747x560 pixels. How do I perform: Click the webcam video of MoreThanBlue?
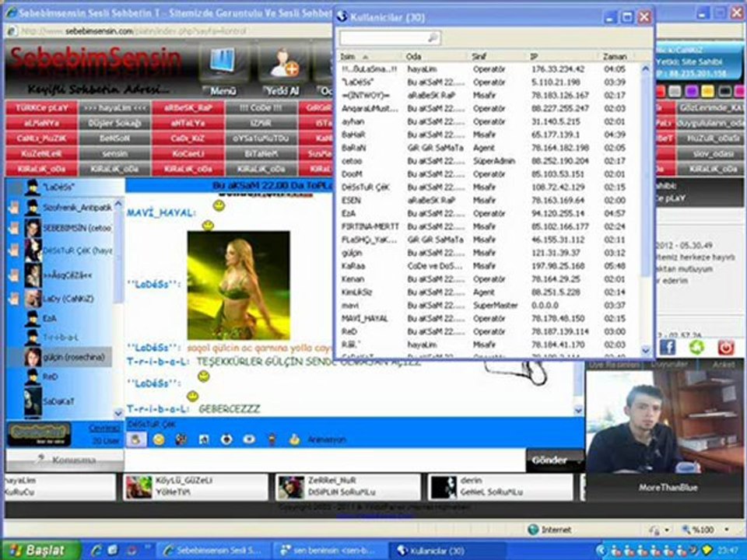click(664, 422)
